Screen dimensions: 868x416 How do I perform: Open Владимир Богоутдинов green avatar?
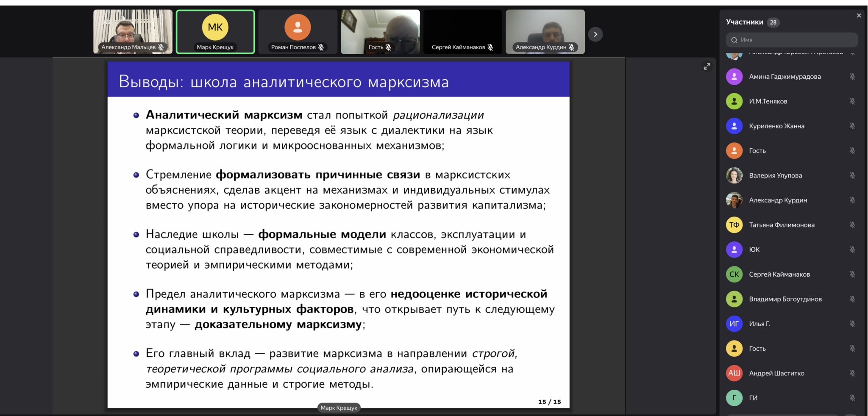tap(734, 299)
